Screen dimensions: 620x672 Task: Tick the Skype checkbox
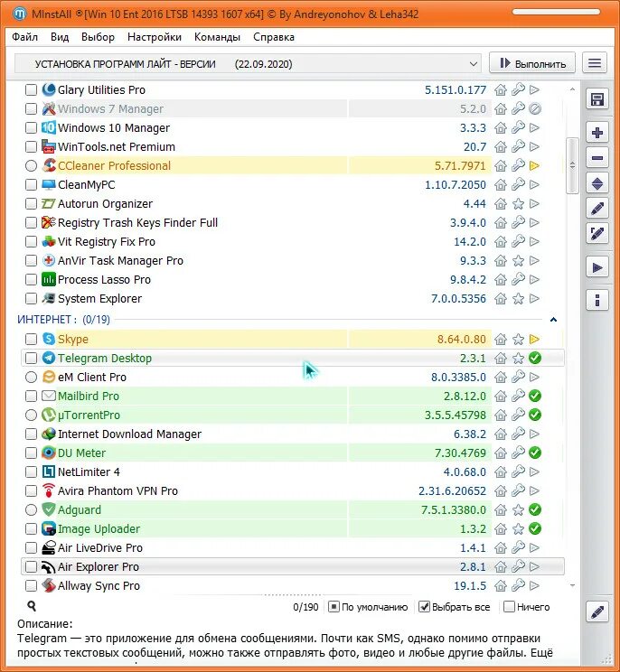(x=31, y=340)
